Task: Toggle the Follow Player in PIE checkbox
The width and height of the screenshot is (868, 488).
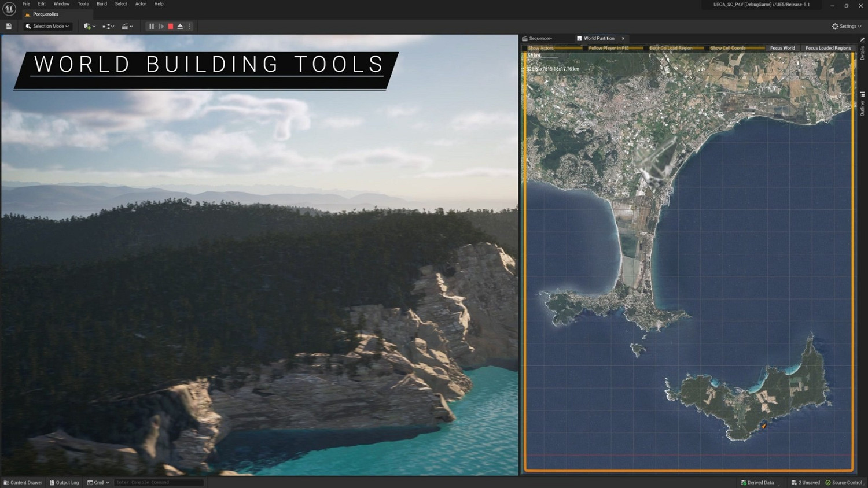Action: [585, 48]
